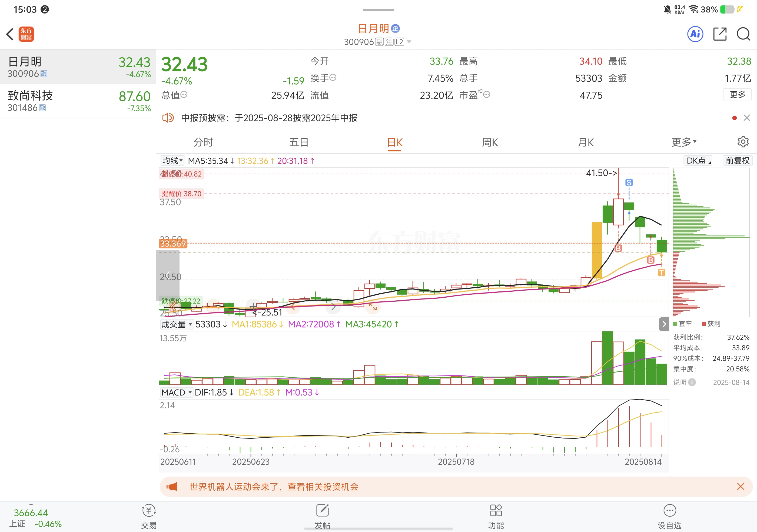Tap the 2025-08-14 chip date
757x532 pixels.
tap(731, 382)
